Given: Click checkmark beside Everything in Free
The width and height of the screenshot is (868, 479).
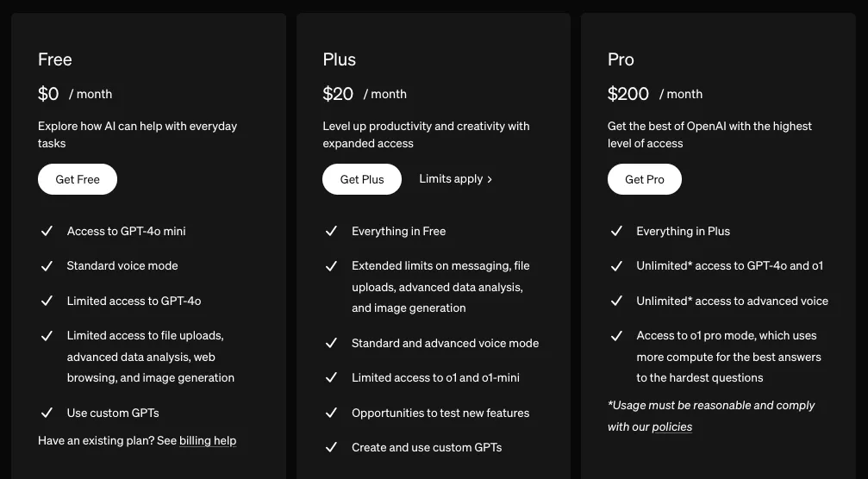Looking at the screenshot, I should 331,231.
